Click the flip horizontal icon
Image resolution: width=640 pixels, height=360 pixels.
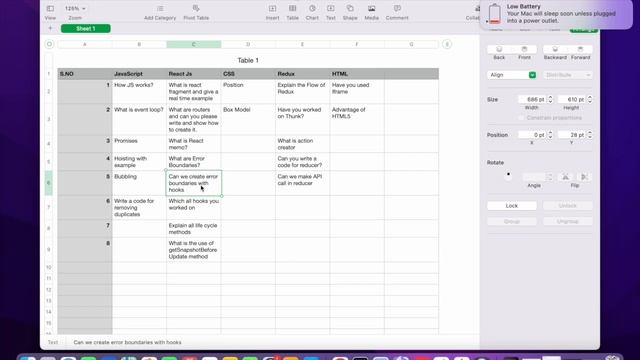coord(565,177)
